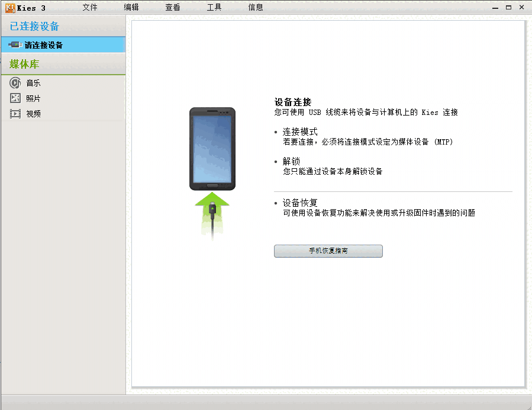Click the phone illustration in the center
532x410 pixels.
tap(211, 148)
